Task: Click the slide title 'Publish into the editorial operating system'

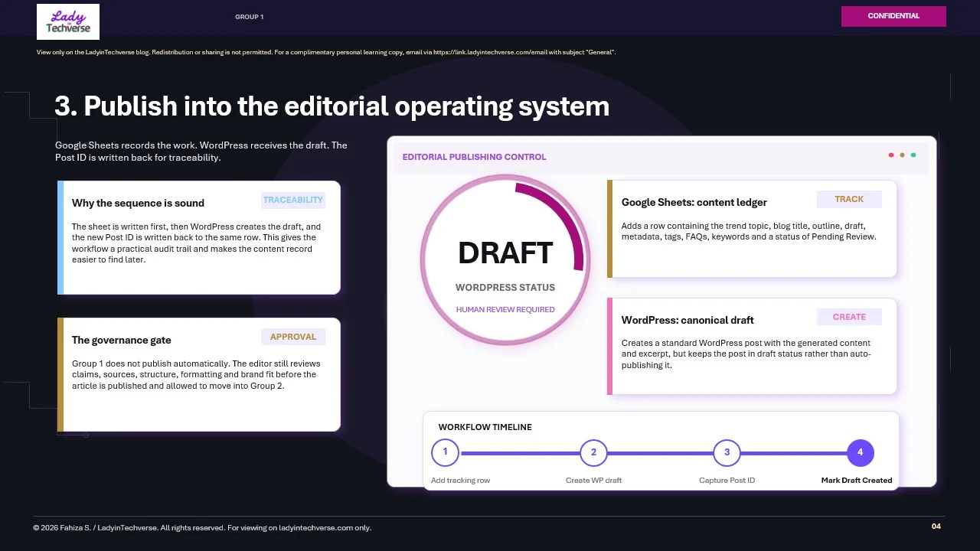Action: [332, 106]
